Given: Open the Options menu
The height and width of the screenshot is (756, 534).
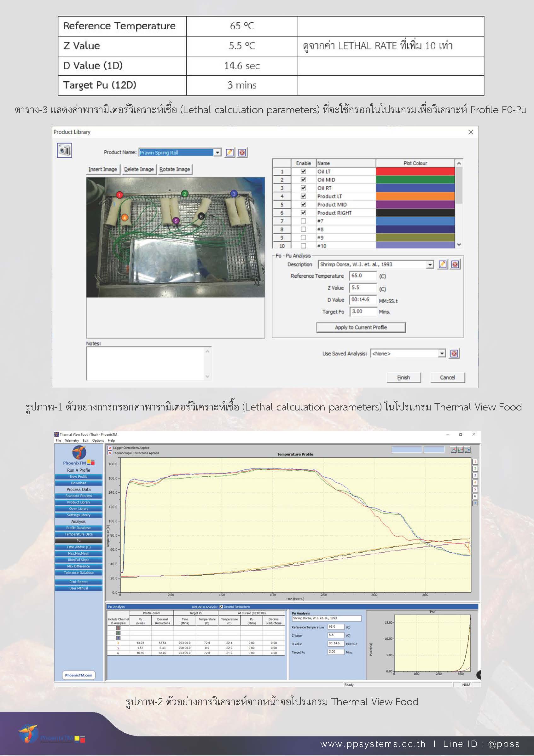Looking at the screenshot, I should 97,440.
